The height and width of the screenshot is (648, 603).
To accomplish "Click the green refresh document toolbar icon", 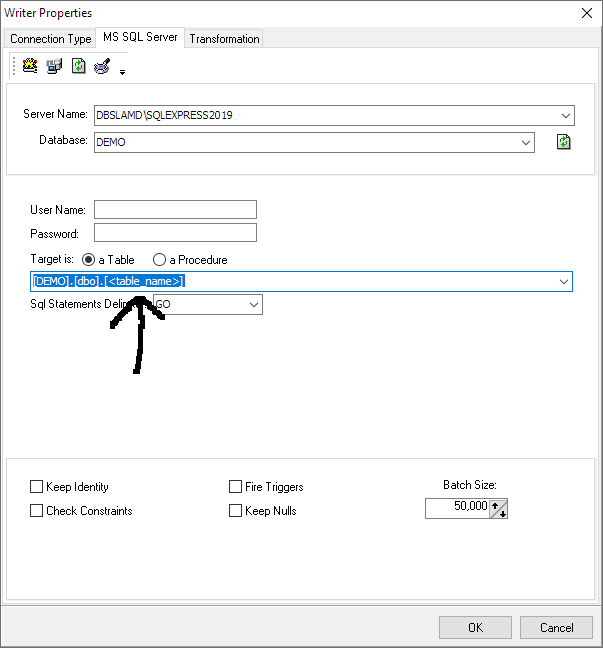I will pos(79,66).
